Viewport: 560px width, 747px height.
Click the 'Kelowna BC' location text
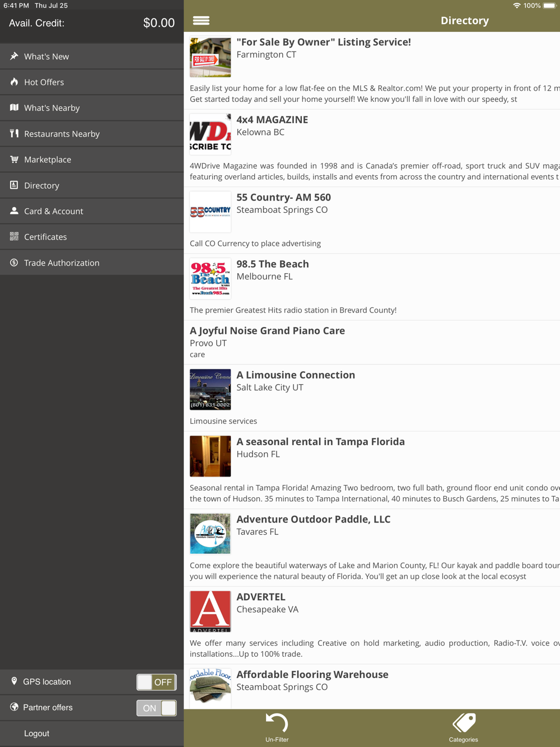(x=260, y=132)
